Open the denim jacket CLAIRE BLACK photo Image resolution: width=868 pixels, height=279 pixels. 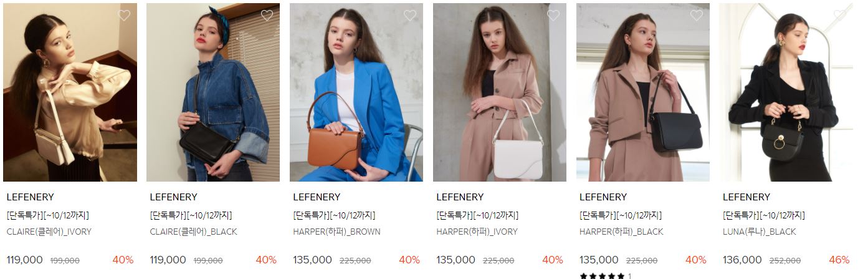tap(213, 92)
